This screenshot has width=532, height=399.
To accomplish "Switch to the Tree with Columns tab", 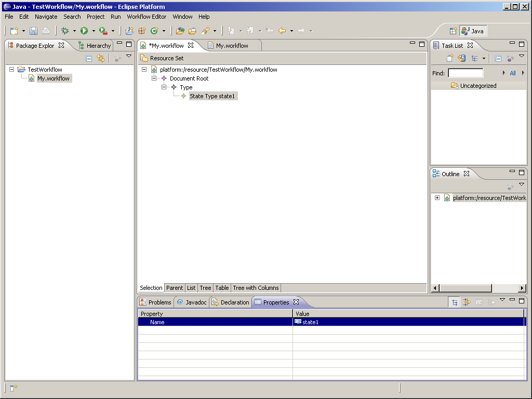I will coord(256,288).
